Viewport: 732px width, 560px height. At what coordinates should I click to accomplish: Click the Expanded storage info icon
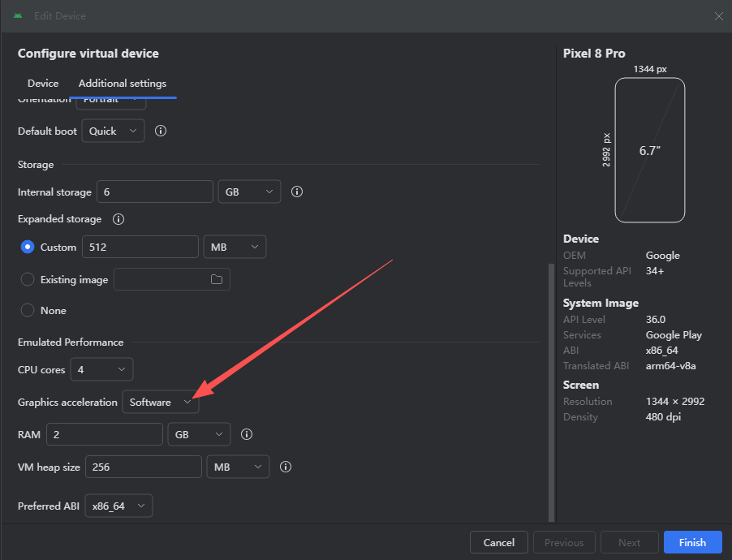118,219
